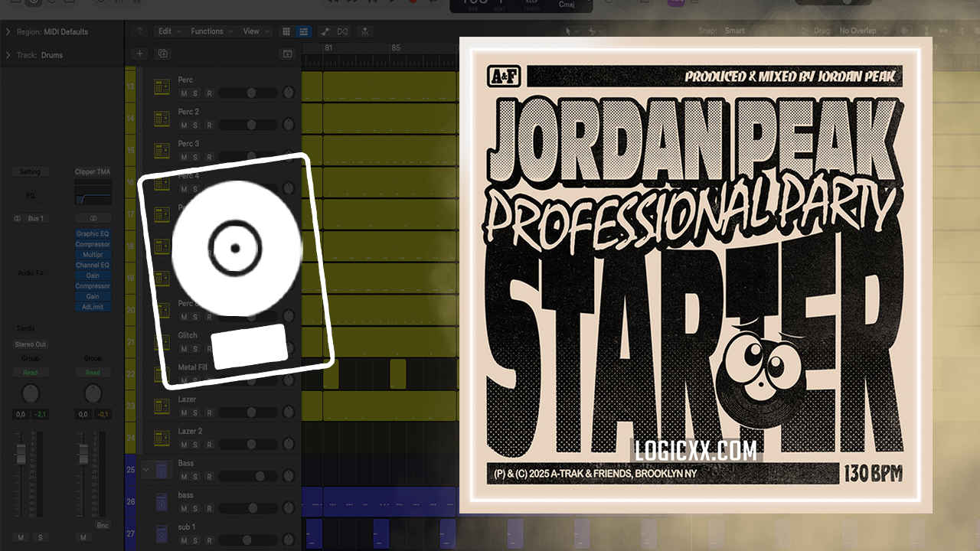Select the list view icon in toolbar
The height and width of the screenshot is (551, 980).
tap(304, 31)
